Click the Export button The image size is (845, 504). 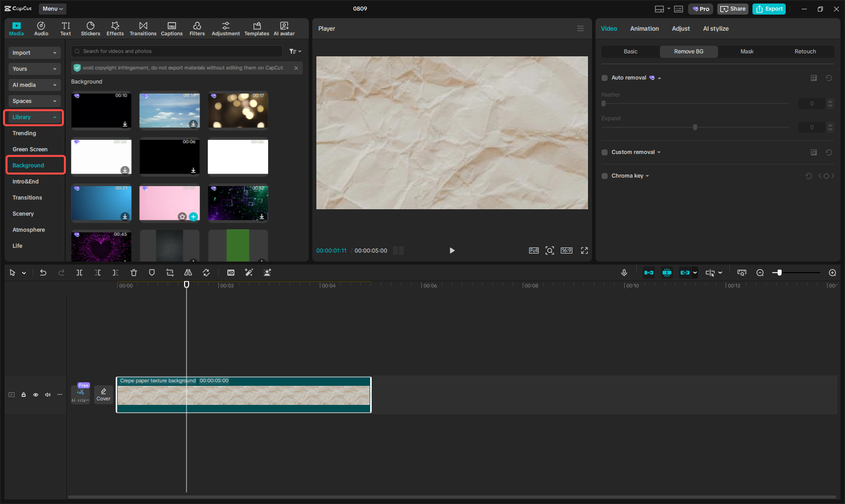[x=769, y=9]
